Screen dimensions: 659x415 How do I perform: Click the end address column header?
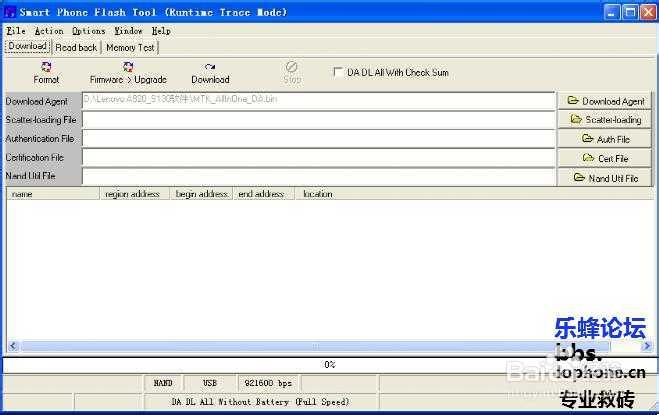[264, 194]
